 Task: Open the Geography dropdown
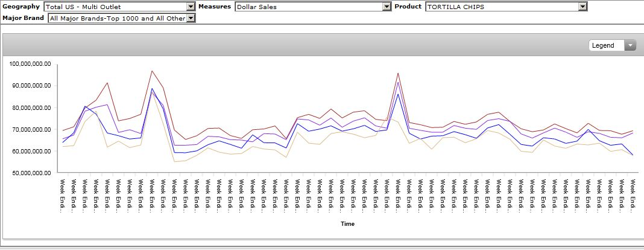pyautogui.click(x=115, y=7)
